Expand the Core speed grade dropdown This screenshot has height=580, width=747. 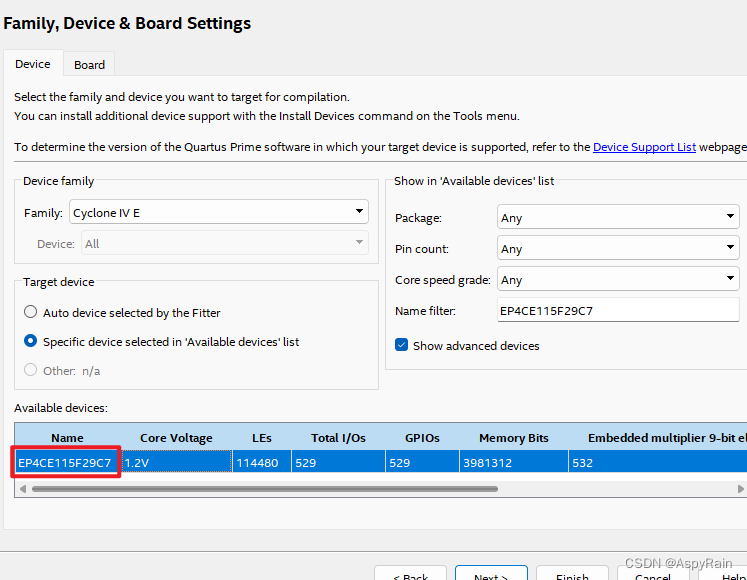click(x=618, y=279)
